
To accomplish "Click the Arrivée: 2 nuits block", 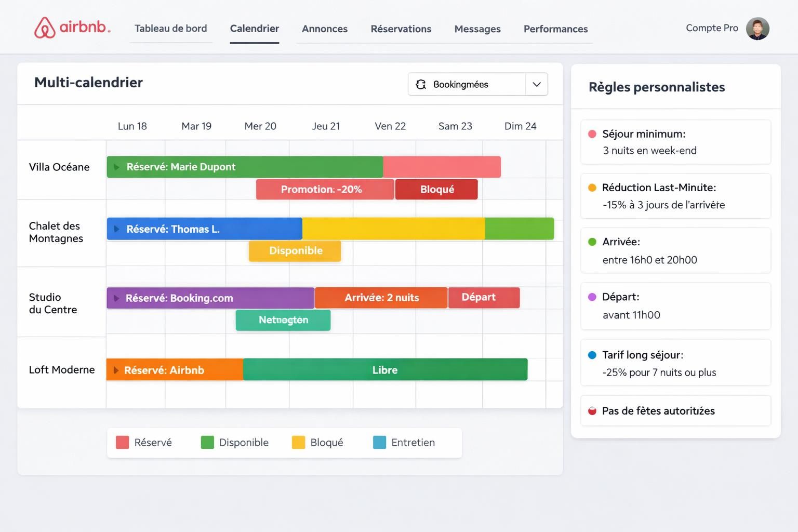I will click(381, 298).
